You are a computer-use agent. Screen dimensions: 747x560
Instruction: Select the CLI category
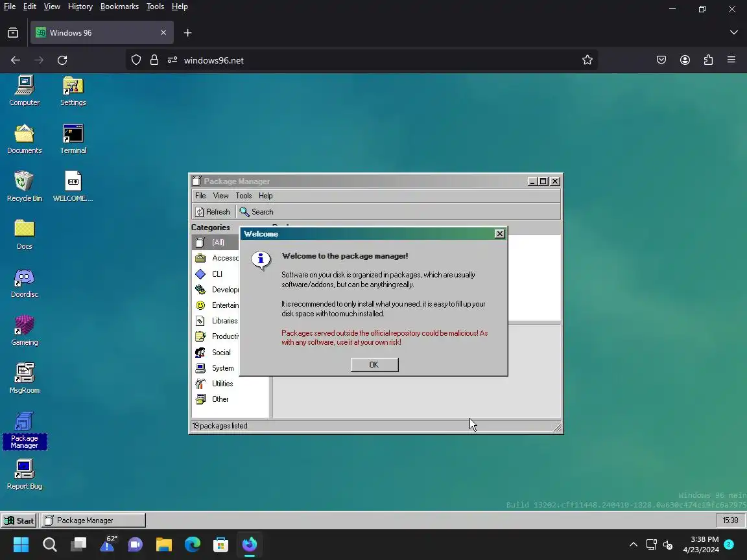point(216,274)
